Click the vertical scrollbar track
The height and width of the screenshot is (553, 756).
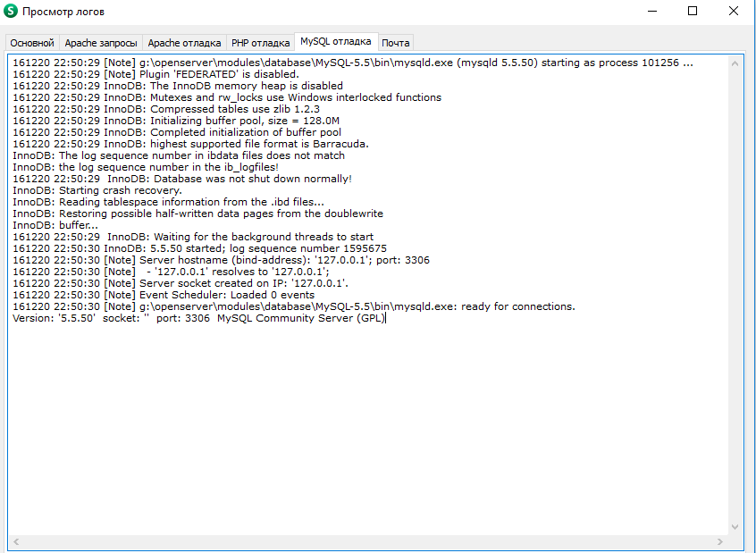click(x=735, y=295)
